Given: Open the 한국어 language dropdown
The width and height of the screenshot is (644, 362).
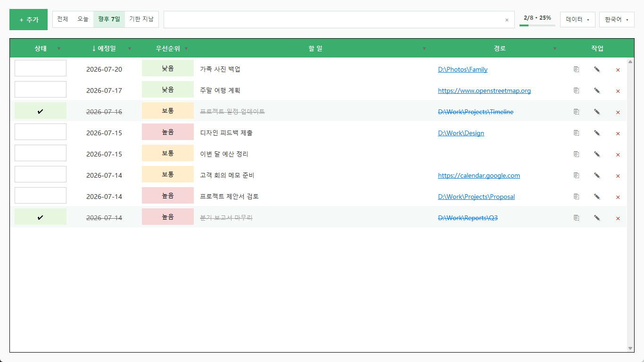Looking at the screenshot, I should [617, 20].
